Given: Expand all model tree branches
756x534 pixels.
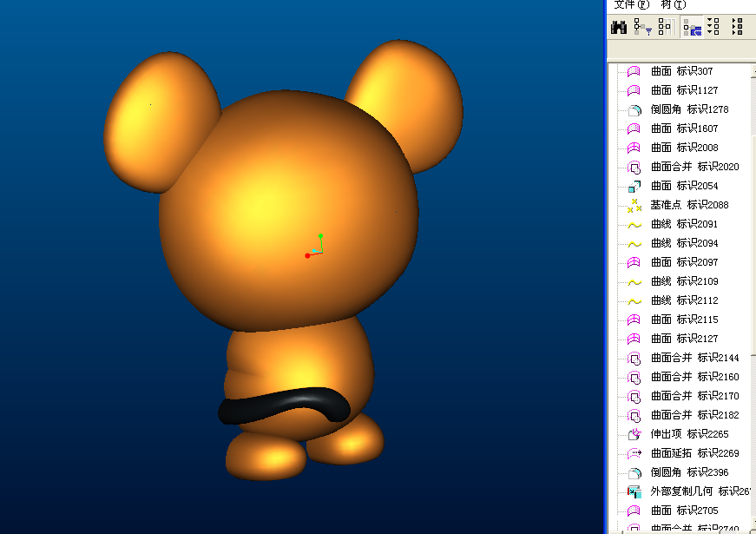Looking at the screenshot, I should pos(713,27).
